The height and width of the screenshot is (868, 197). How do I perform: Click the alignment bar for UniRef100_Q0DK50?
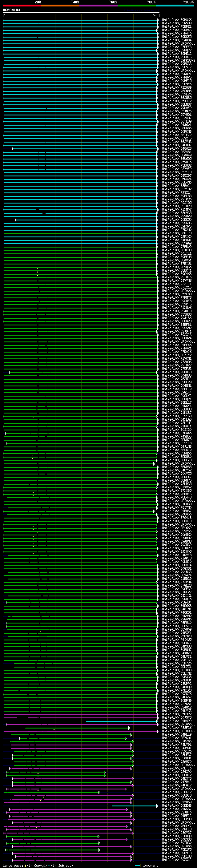click(x=86, y=220)
